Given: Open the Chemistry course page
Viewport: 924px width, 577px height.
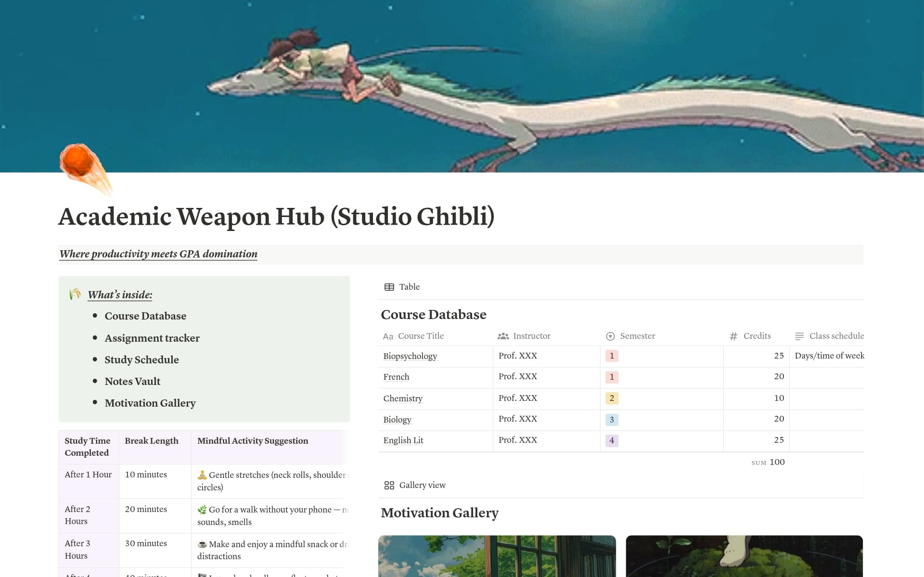Looking at the screenshot, I should 403,398.
